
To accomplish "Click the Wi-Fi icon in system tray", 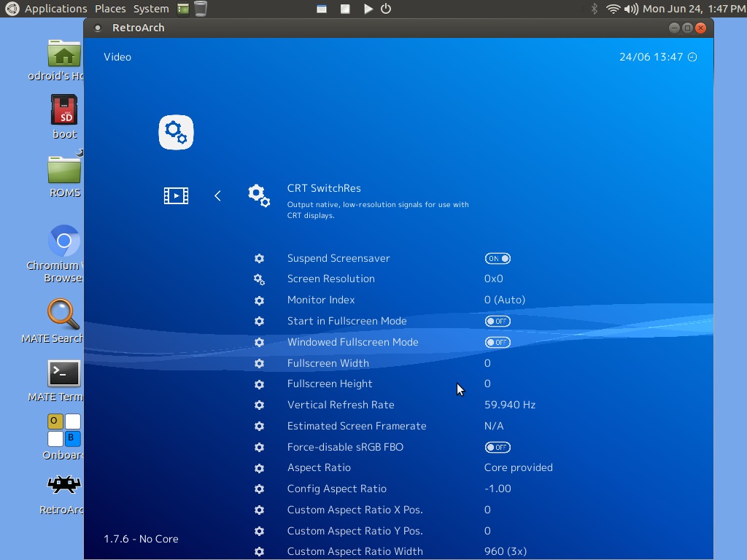I will 613,9.
